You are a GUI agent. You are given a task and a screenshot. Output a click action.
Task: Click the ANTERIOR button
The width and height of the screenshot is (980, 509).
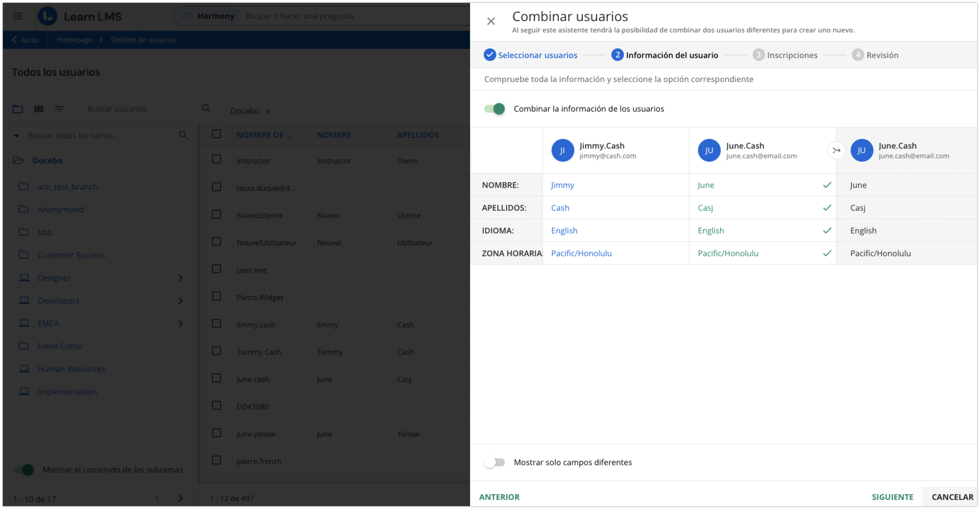499,497
